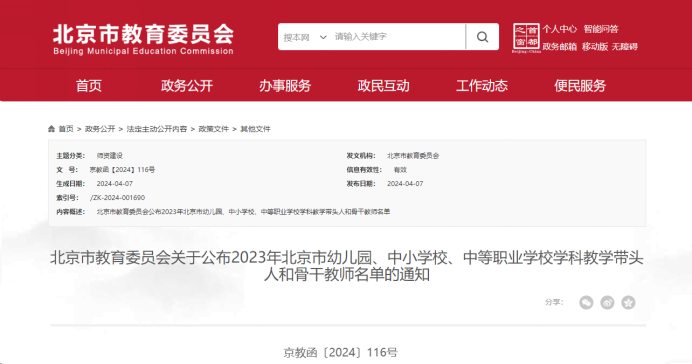
Task: Open the 便民服务 navigation menu
Action: 580,85
